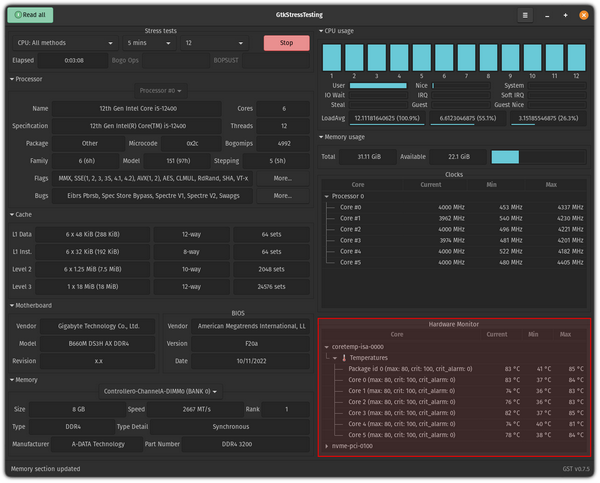Viewport: 600px width, 483px height.
Task: Click the thermometer icon beside Temperatures
Action: click(x=345, y=357)
